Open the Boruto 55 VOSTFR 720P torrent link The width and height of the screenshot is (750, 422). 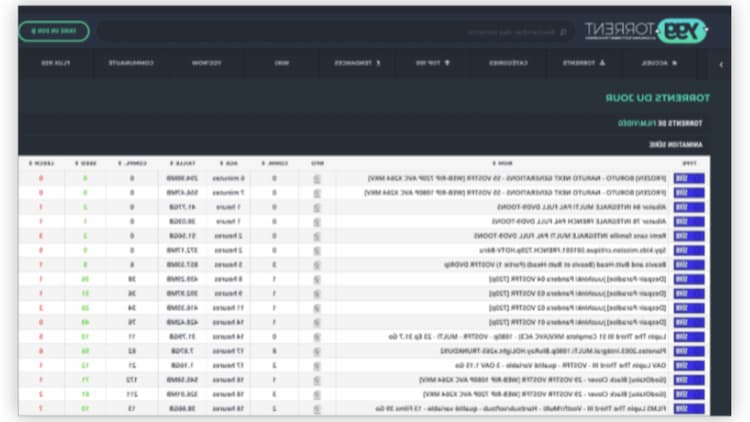517,178
